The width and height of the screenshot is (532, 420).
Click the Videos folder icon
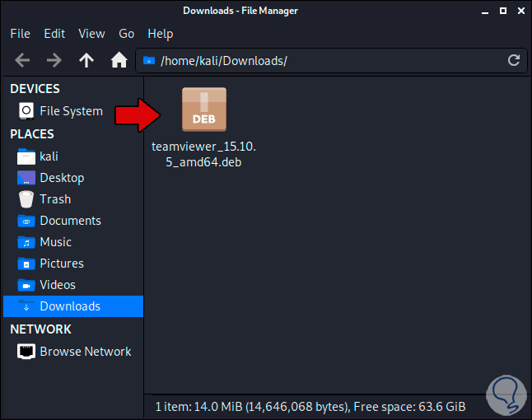[x=26, y=285]
